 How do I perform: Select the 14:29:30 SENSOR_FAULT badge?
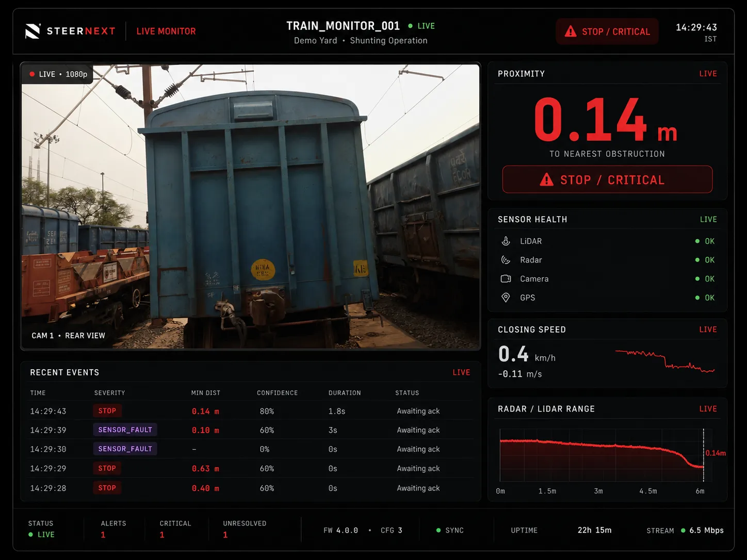tap(125, 449)
